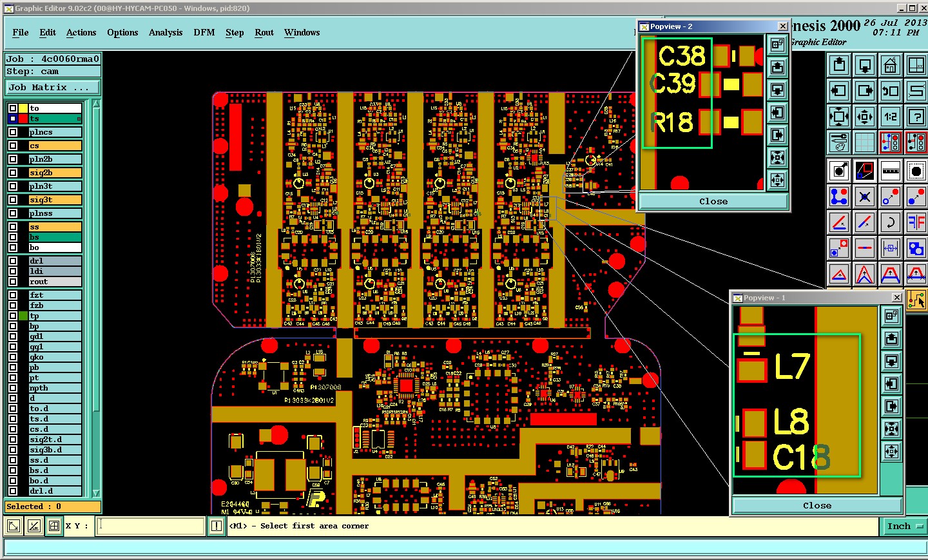Toggle the grid display icon

(x=865, y=142)
